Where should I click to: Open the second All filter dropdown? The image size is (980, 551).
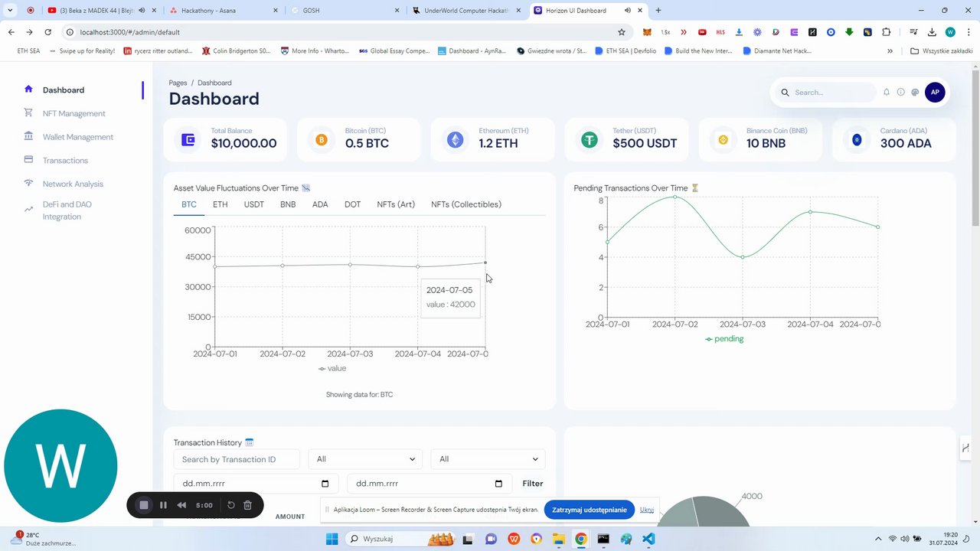488,459
